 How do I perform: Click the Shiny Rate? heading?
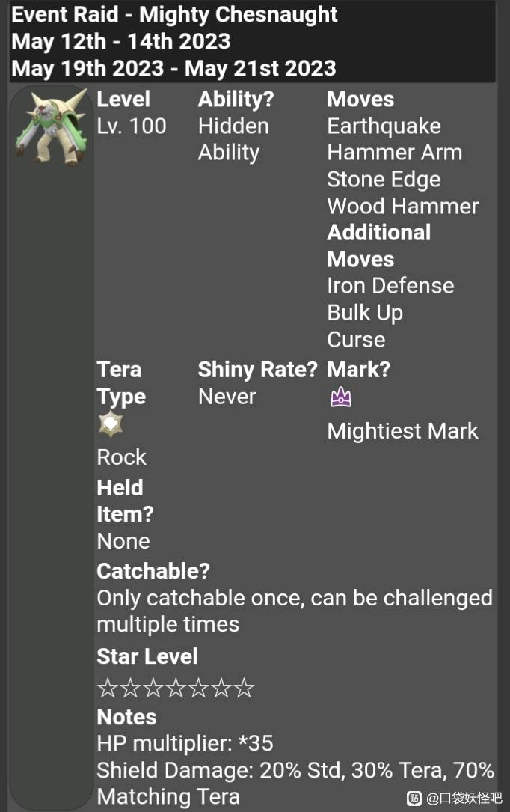[x=257, y=370]
